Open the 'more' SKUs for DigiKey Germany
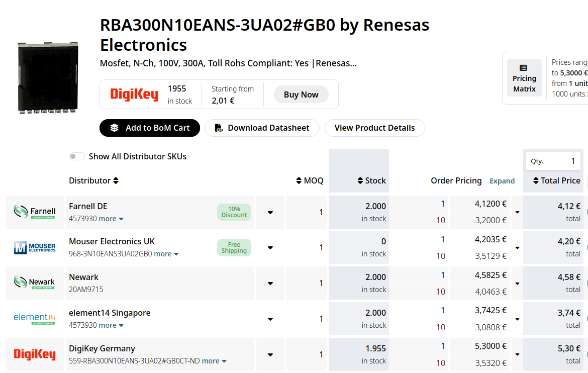The image size is (588, 373). (214, 361)
